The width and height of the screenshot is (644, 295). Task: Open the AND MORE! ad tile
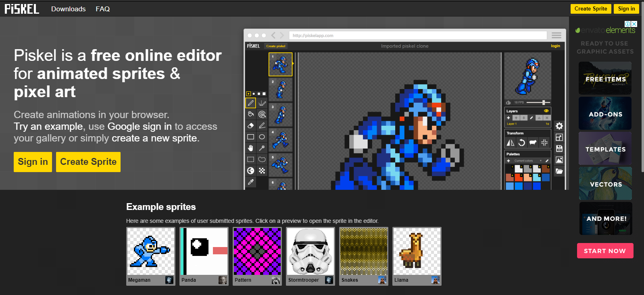[x=606, y=218]
